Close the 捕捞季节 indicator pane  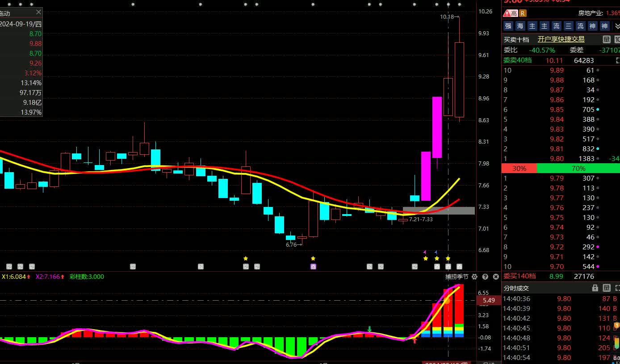pos(496,277)
